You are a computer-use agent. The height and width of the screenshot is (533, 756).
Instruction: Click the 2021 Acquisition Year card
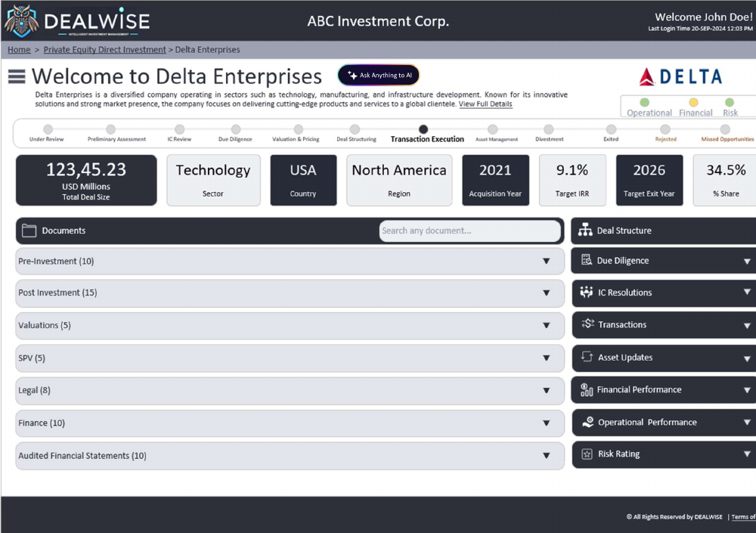(496, 181)
